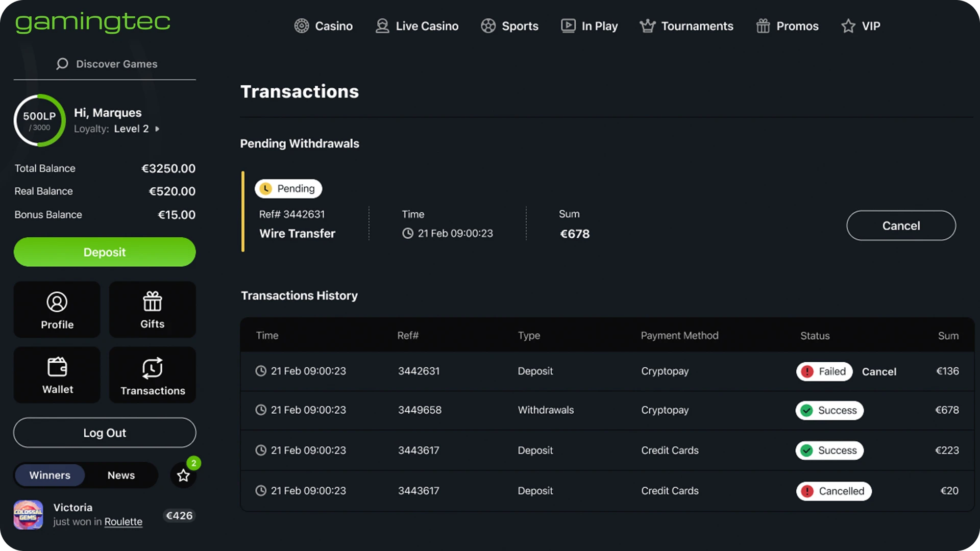980x551 pixels.
Task: Open the Wallet tile
Action: 57,375
